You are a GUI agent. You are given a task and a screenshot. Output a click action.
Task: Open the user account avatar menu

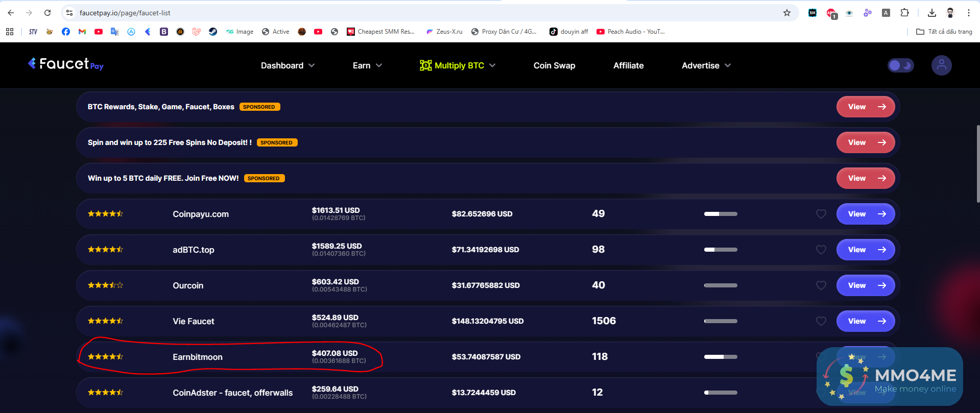click(941, 65)
